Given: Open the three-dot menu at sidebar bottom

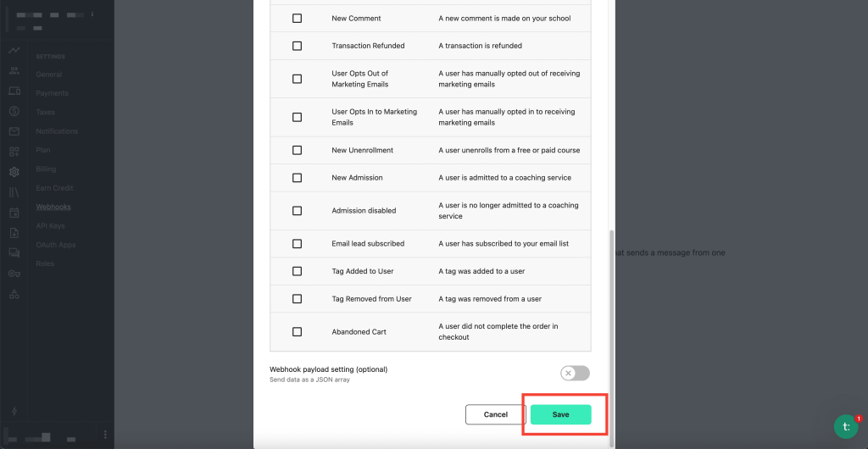Looking at the screenshot, I should tap(105, 435).
